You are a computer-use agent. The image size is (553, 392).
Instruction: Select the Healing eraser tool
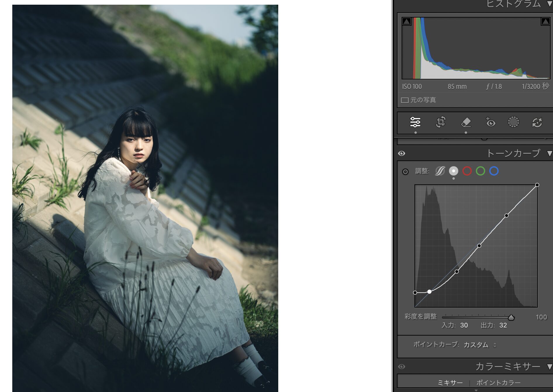point(466,122)
